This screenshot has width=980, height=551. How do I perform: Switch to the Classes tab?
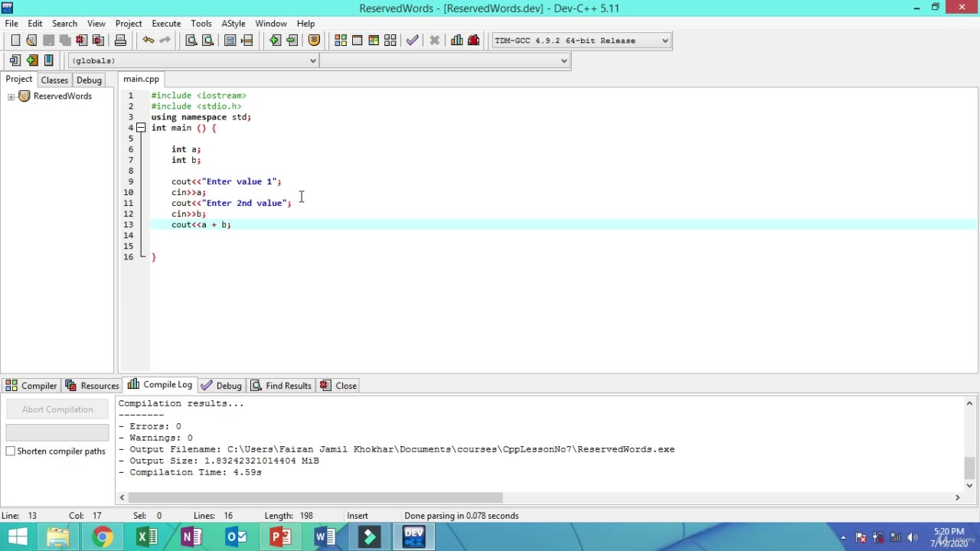[x=54, y=80]
